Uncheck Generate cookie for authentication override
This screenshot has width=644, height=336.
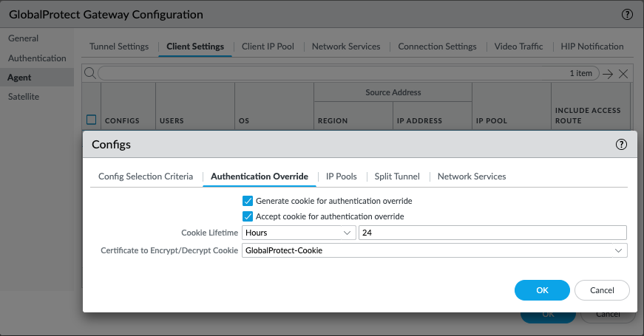click(x=248, y=201)
